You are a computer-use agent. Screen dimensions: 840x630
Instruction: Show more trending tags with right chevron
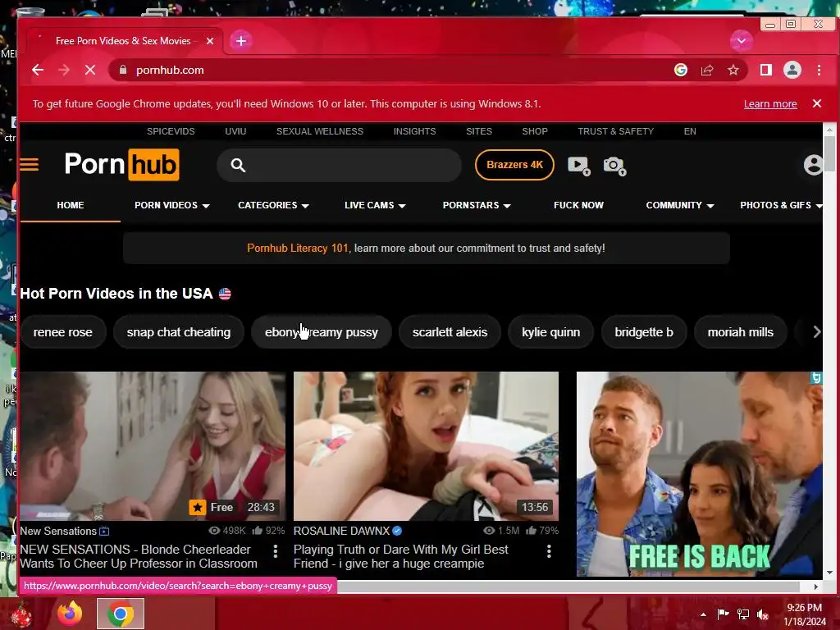tap(816, 332)
